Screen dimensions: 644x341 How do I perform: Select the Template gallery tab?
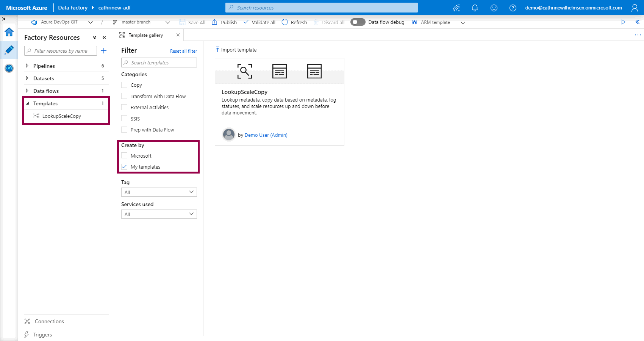click(145, 35)
